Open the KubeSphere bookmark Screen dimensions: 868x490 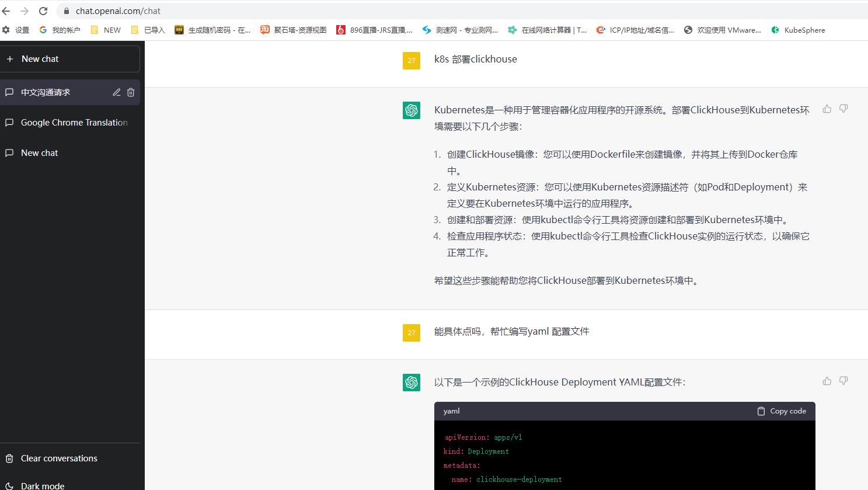click(798, 30)
